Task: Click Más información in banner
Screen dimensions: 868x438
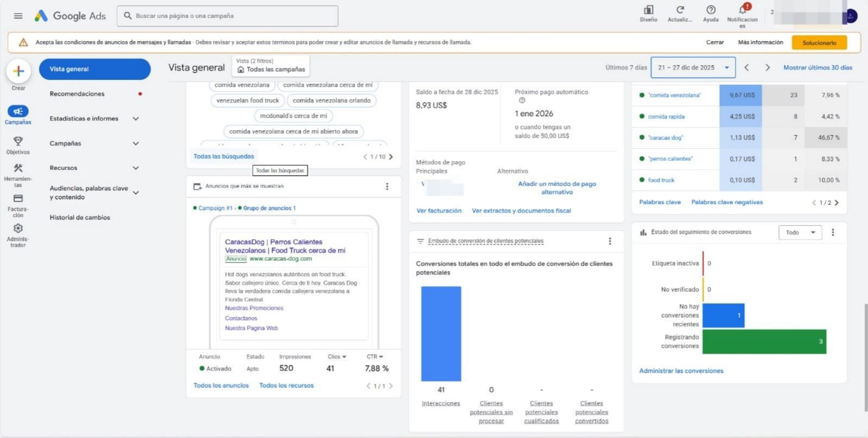Action: pyautogui.click(x=761, y=42)
